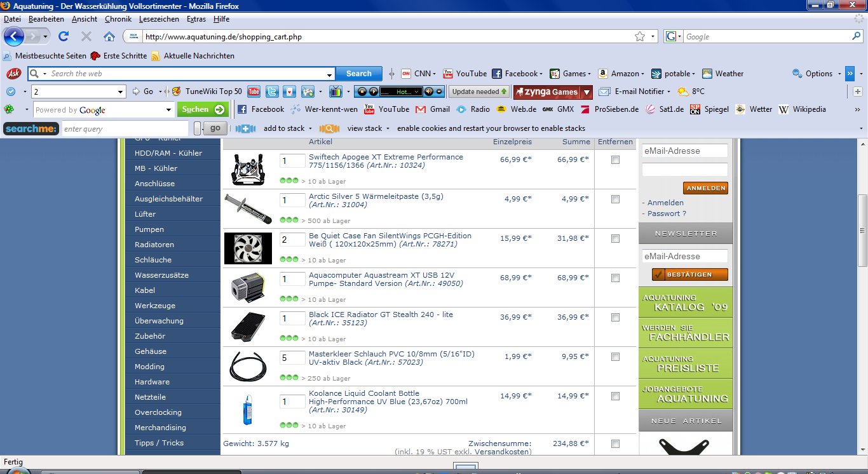Expand the Options toolbar dropdown

838,74
